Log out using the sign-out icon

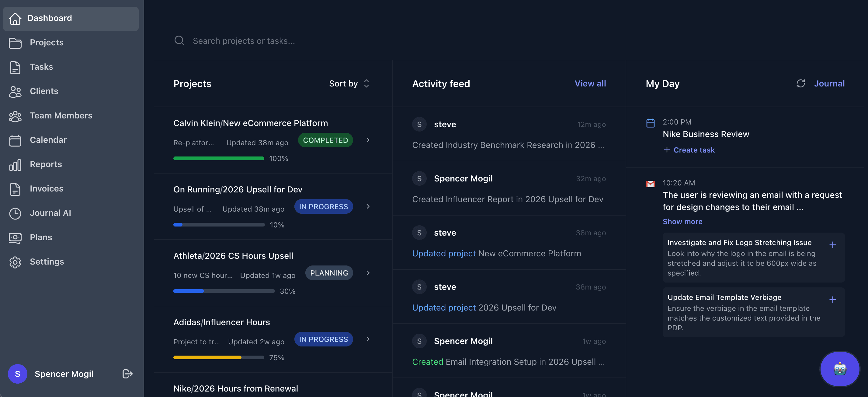point(127,374)
